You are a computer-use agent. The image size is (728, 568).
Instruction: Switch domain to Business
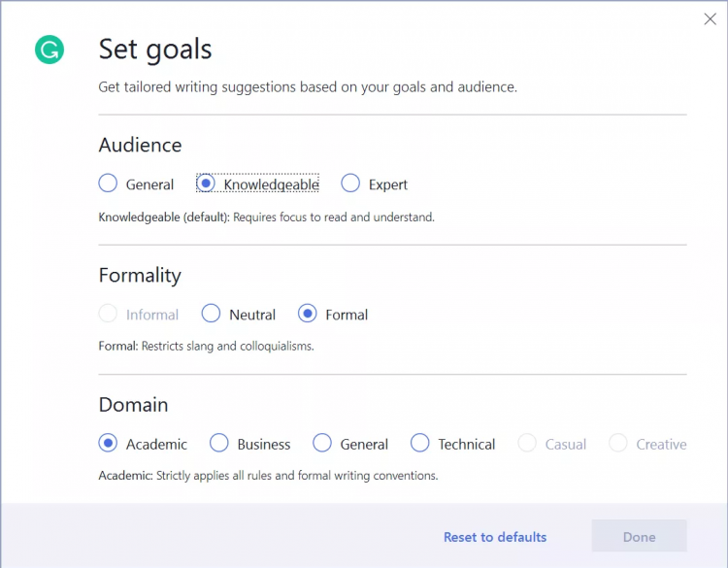point(219,444)
